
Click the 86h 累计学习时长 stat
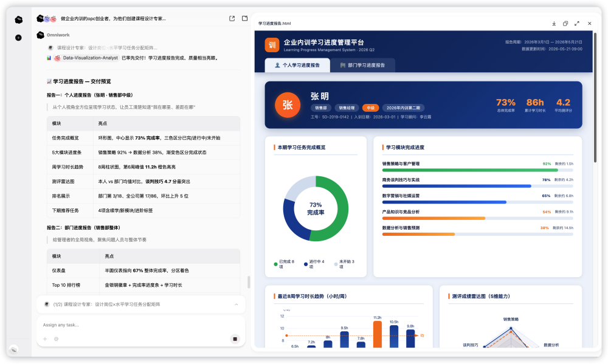535,105
